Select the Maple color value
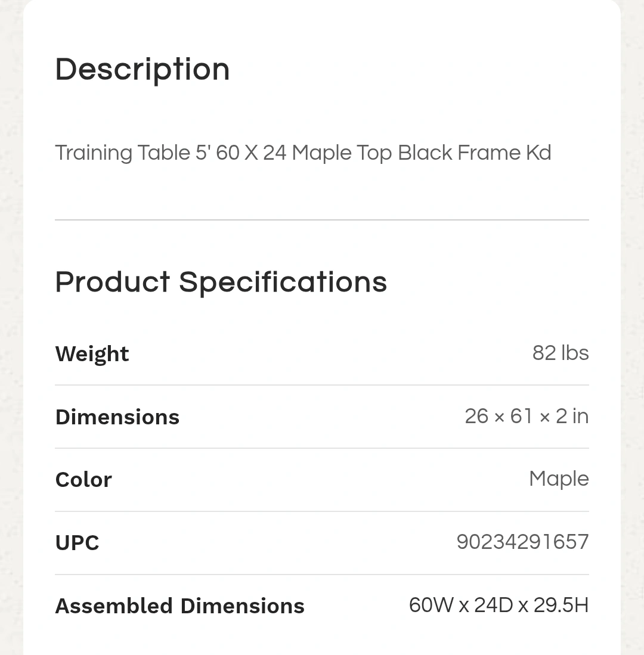Image resolution: width=644 pixels, height=655 pixels. [559, 479]
